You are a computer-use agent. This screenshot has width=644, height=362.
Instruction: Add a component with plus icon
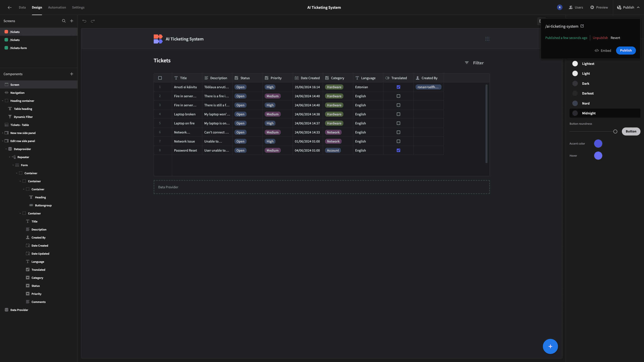(x=72, y=74)
